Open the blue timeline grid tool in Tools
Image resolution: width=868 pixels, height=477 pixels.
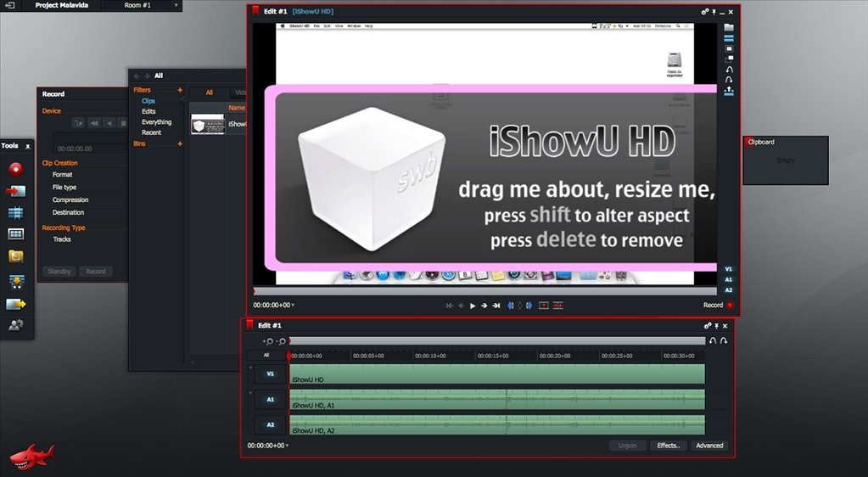(15, 213)
